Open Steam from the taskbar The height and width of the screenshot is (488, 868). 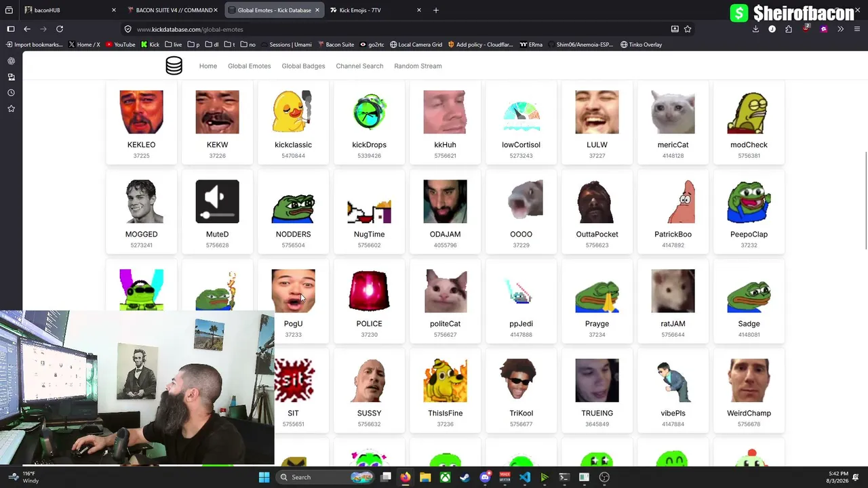pos(465,477)
